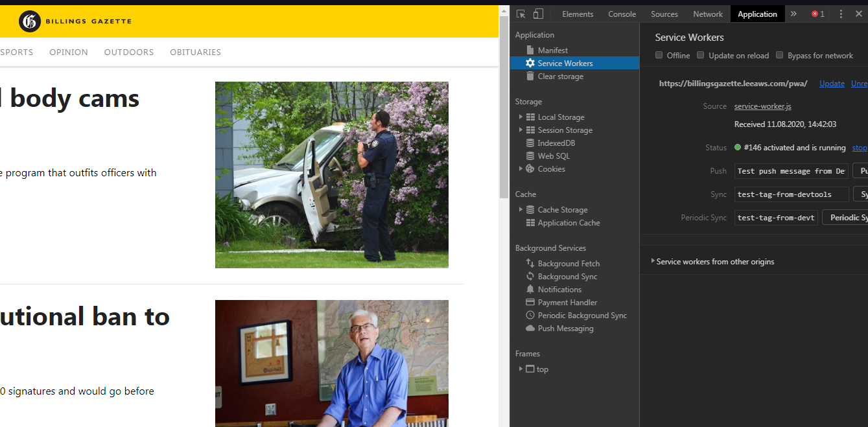Open the Manifest item in sidebar
The width and height of the screenshot is (868, 427).
coord(552,50)
